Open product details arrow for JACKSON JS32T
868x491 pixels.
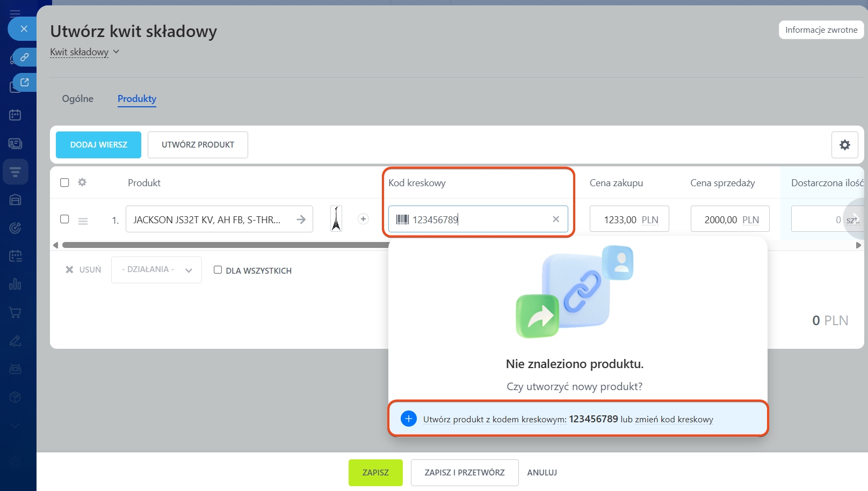click(x=301, y=219)
